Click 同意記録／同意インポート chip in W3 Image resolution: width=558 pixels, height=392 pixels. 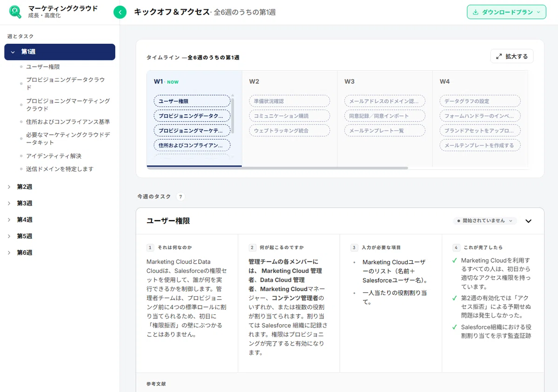385,116
